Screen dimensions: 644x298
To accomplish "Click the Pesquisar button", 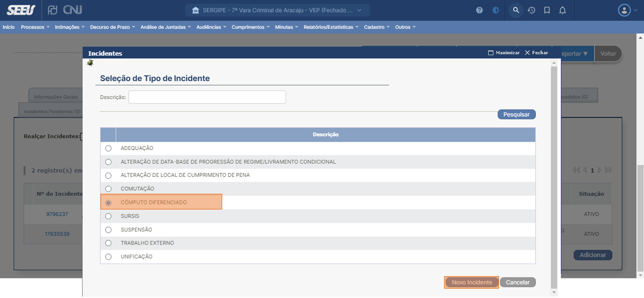I will pos(516,114).
